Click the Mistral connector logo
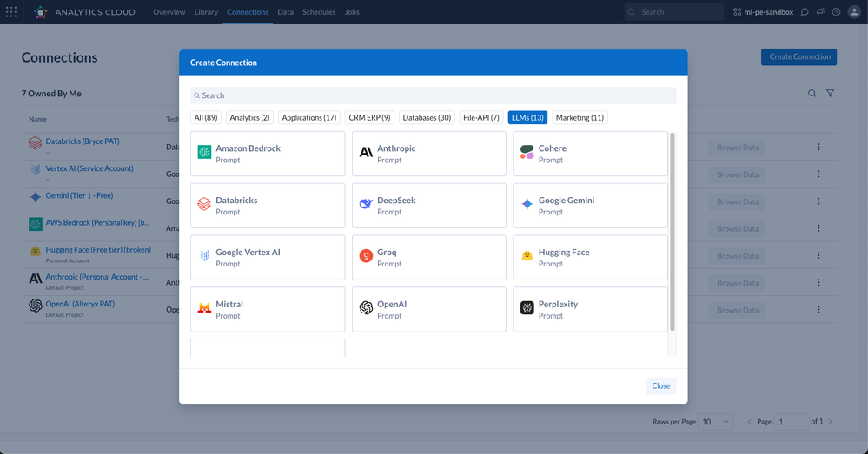The height and width of the screenshot is (454, 868). [204, 307]
